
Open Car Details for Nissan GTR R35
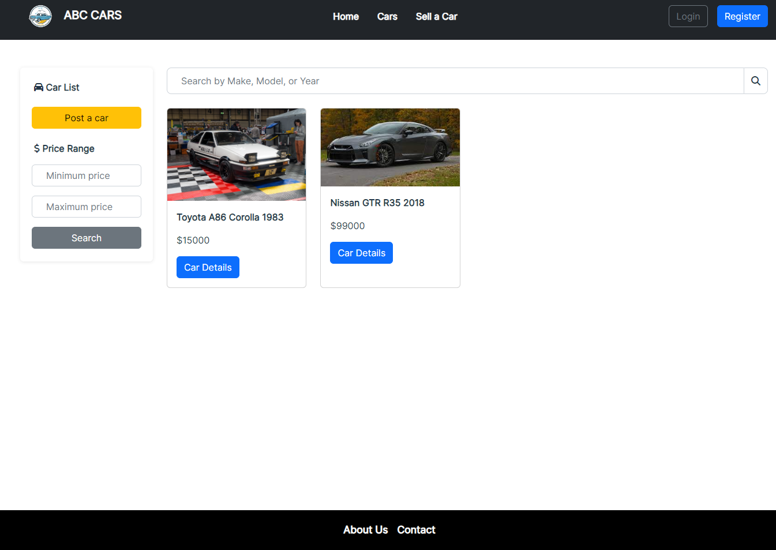click(x=361, y=253)
